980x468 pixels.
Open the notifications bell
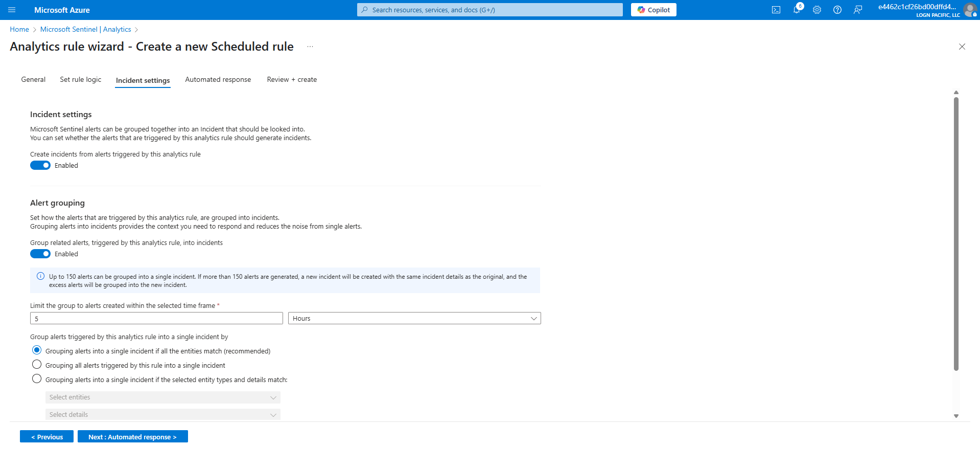pos(796,10)
